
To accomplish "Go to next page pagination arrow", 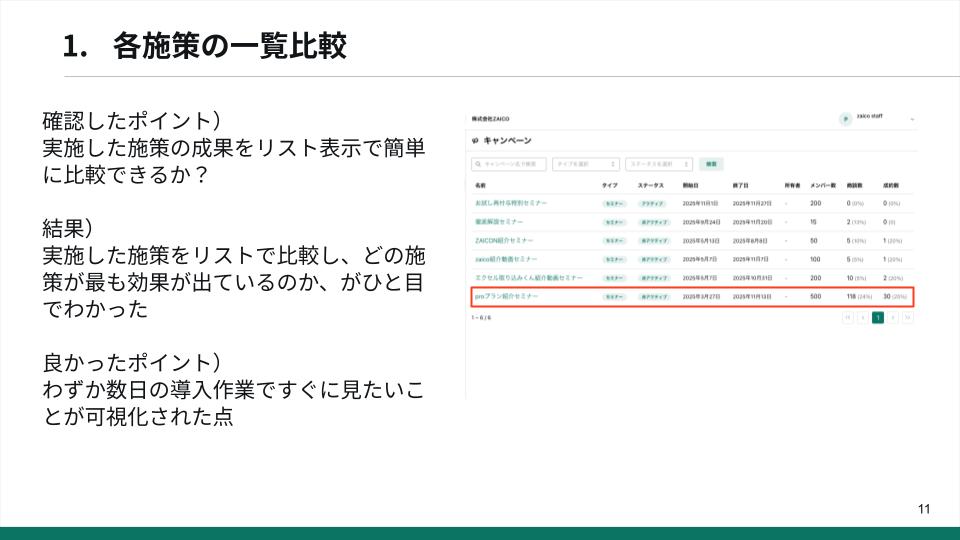I will coord(893,317).
